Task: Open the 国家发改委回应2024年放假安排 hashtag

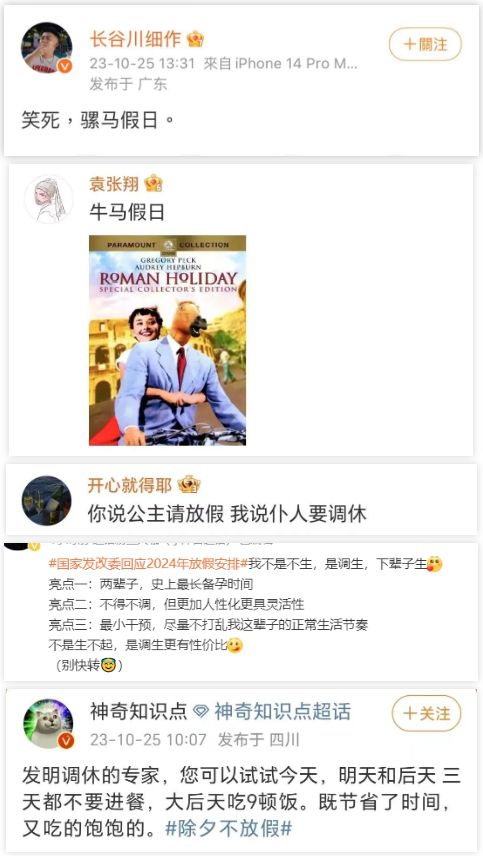Action: 149,563
